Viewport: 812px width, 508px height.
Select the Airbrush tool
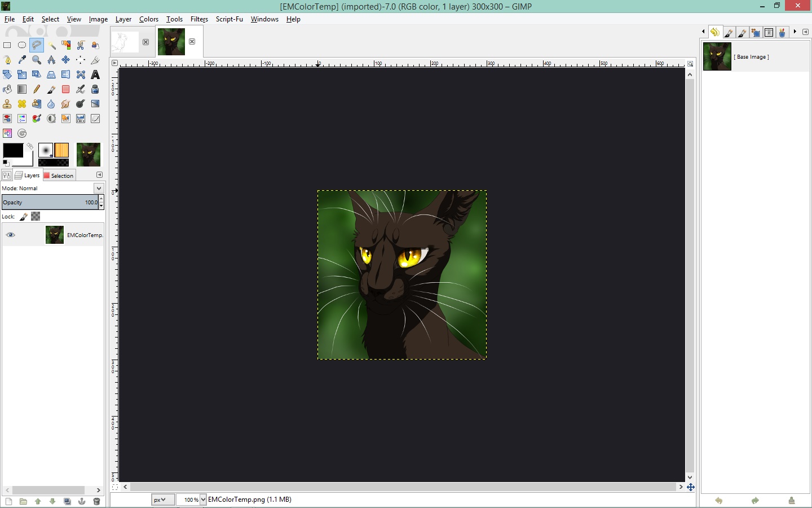click(x=81, y=89)
